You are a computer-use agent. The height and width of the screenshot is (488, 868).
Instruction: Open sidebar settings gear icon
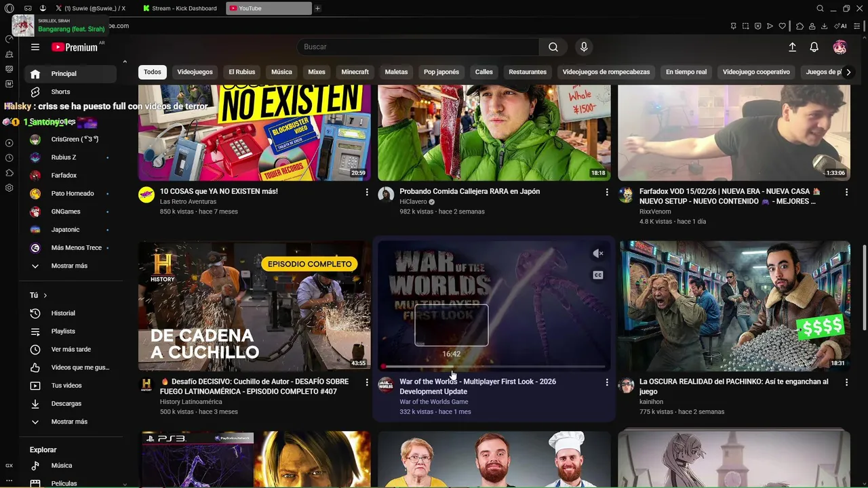click(9, 188)
